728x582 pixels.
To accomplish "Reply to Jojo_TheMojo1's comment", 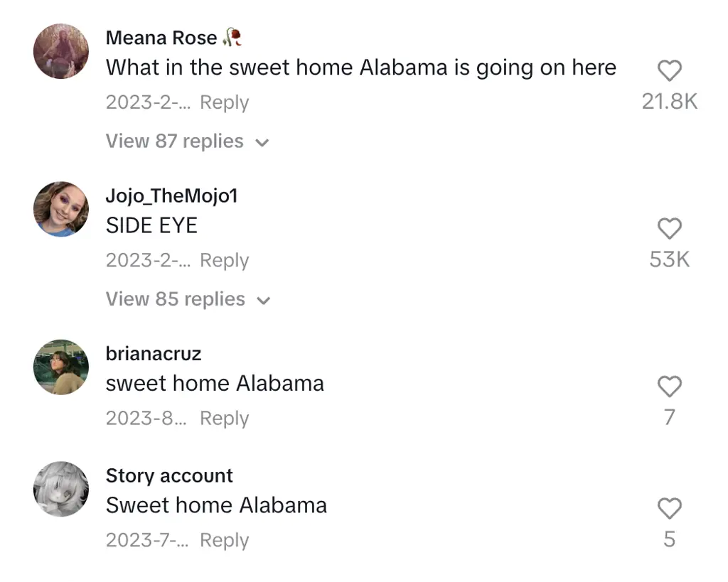I will point(224,260).
